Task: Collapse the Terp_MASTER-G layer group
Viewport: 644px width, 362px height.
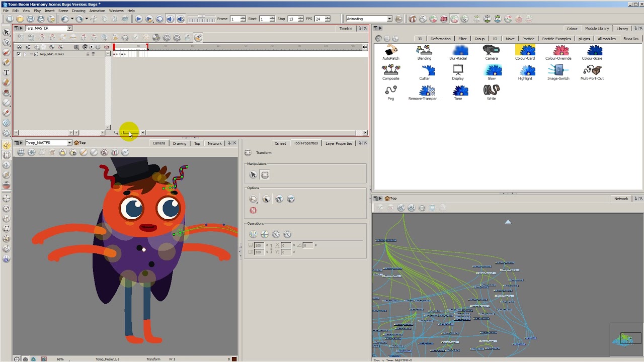Action: [x=31, y=54]
